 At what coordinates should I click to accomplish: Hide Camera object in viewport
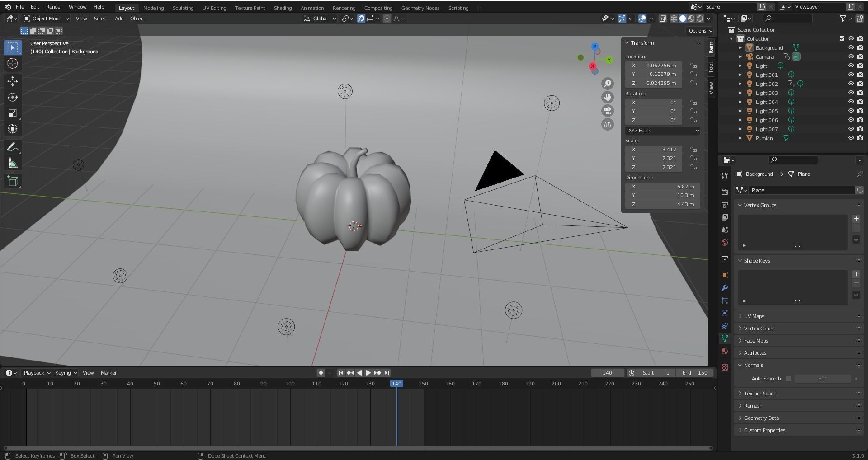pos(850,57)
